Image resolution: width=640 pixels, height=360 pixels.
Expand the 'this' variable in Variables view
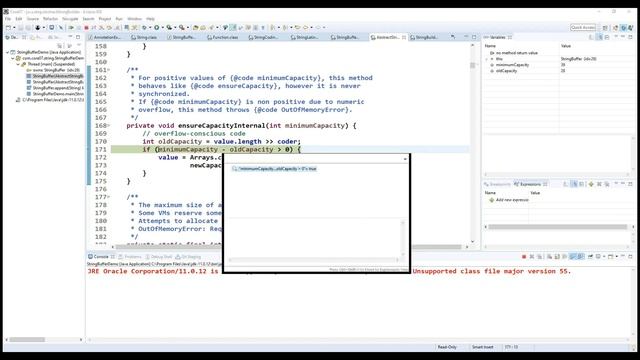tap(487, 59)
